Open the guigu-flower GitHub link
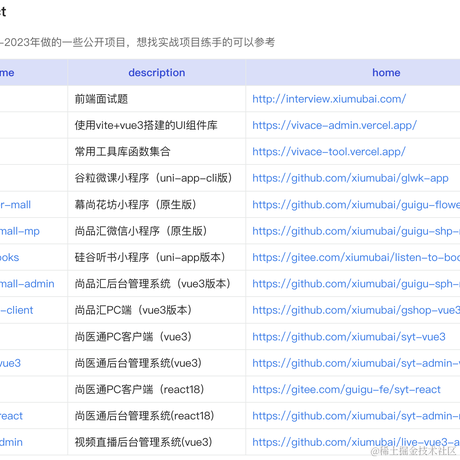This screenshot has height=460, width=460. pyautogui.click(x=356, y=205)
